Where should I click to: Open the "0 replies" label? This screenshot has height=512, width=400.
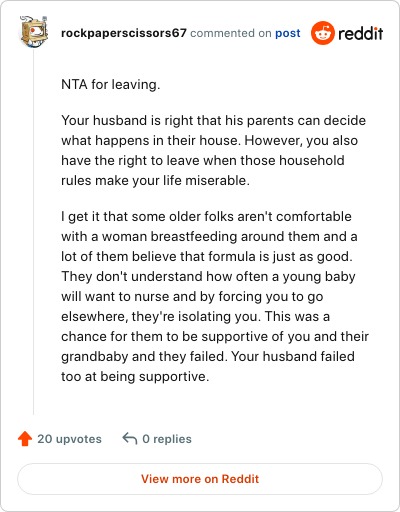pyautogui.click(x=167, y=439)
